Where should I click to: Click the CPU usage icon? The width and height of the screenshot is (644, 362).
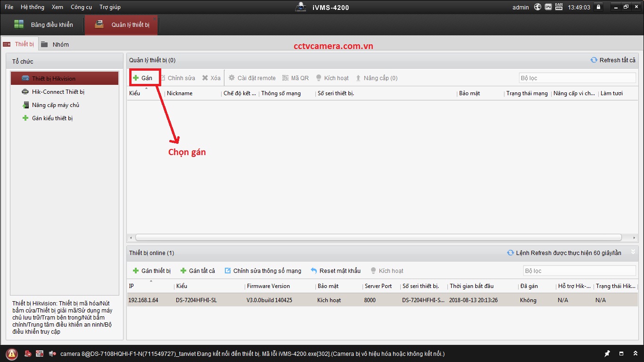(x=548, y=7)
